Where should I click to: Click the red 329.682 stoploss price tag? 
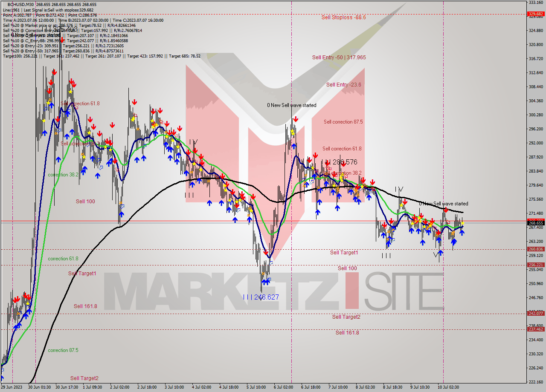pos(536,14)
